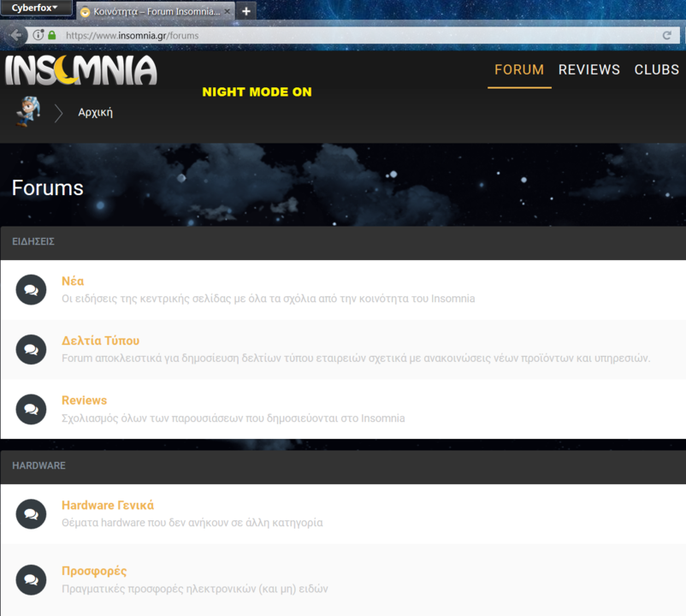The width and height of the screenshot is (686, 616).
Task: Open a new browser tab
Action: [246, 11]
